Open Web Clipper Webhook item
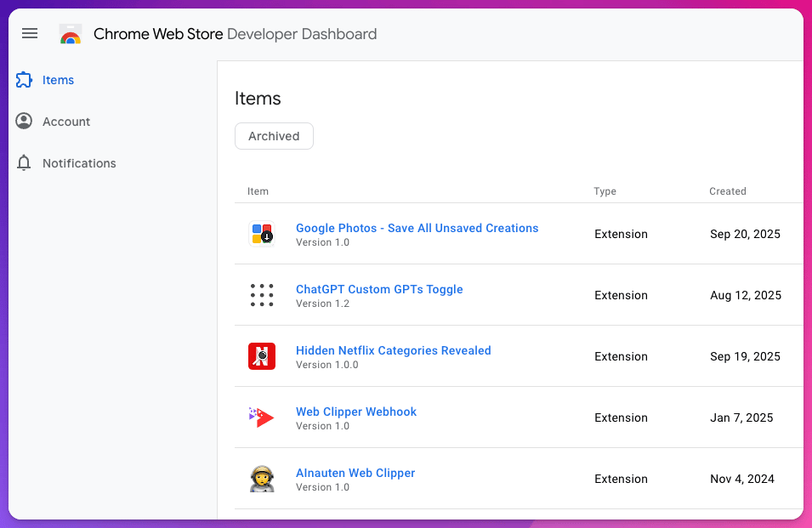 pyautogui.click(x=355, y=412)
